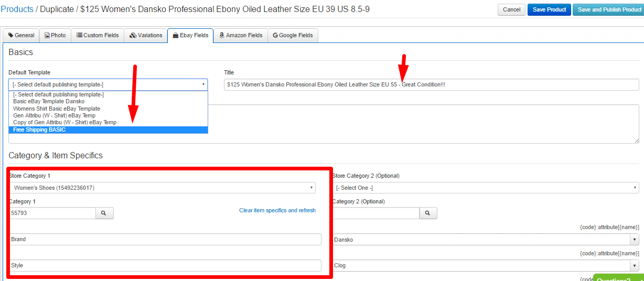Expand the Default Template dropdown
Viewport: 644px width, 281px height.
pos(108,84)
